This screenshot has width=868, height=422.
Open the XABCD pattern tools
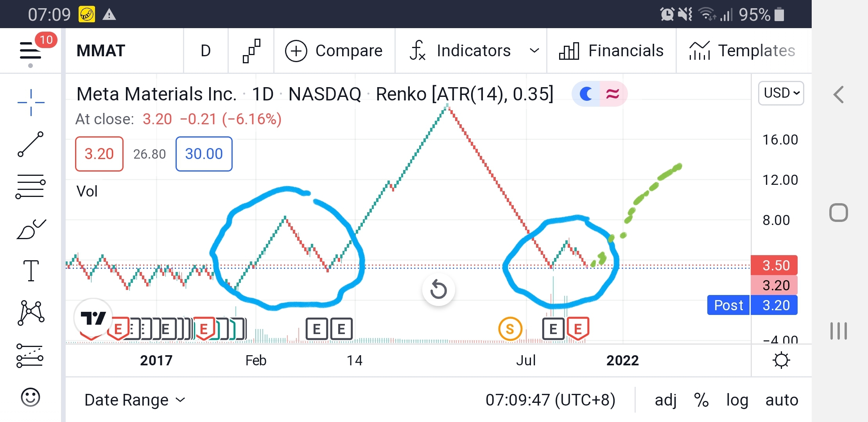click(31, 313)
